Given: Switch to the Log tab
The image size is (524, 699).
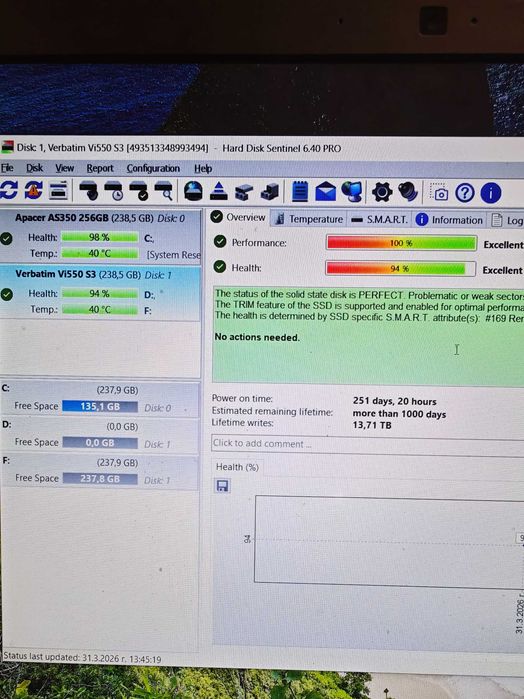Looking at the screenshot, I should click(x=506, y=220).
